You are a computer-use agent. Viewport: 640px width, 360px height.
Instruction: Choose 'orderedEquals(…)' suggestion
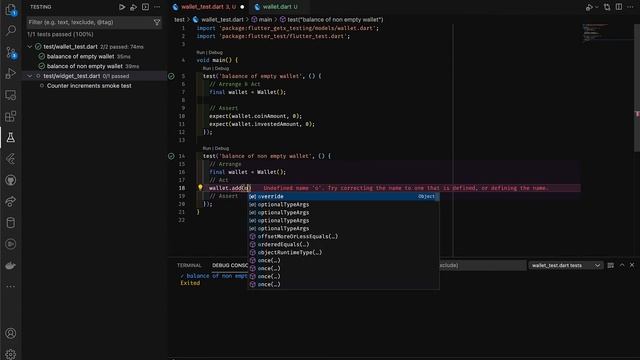[x=343, y=244]
